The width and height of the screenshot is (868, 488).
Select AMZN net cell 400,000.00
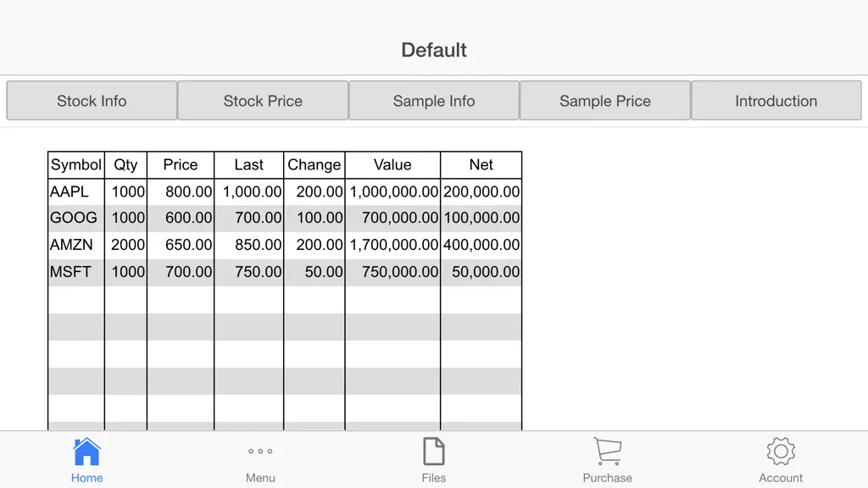pyautogui.click(x=481, y=245)
